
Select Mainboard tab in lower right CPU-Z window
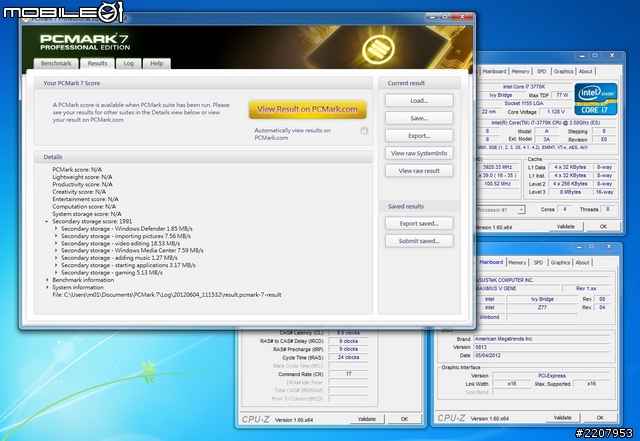(x=491, y=262)
